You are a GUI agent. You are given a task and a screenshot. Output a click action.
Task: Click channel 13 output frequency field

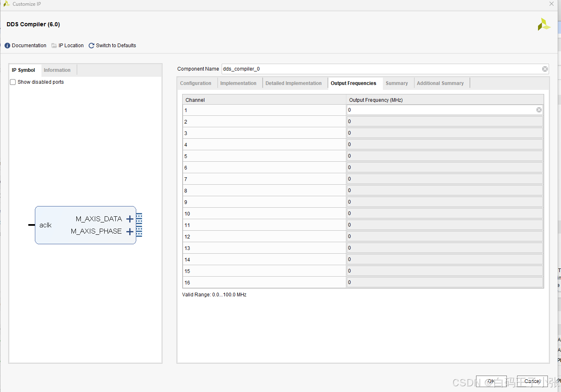pos(445,248)
